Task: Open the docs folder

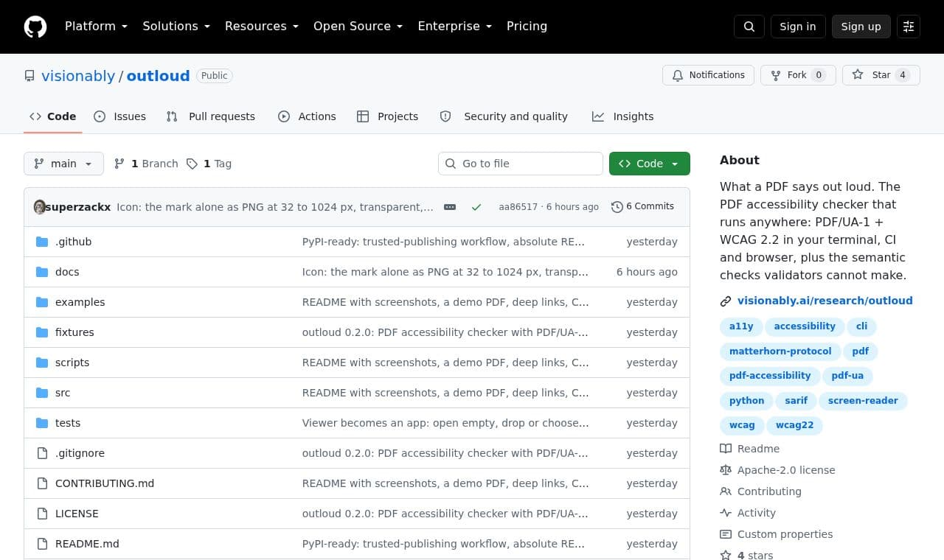Action: [x=67, y=272]
